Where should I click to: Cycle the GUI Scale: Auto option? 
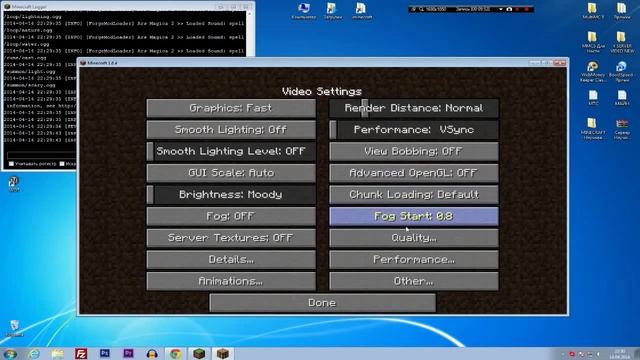coord(231,173)
